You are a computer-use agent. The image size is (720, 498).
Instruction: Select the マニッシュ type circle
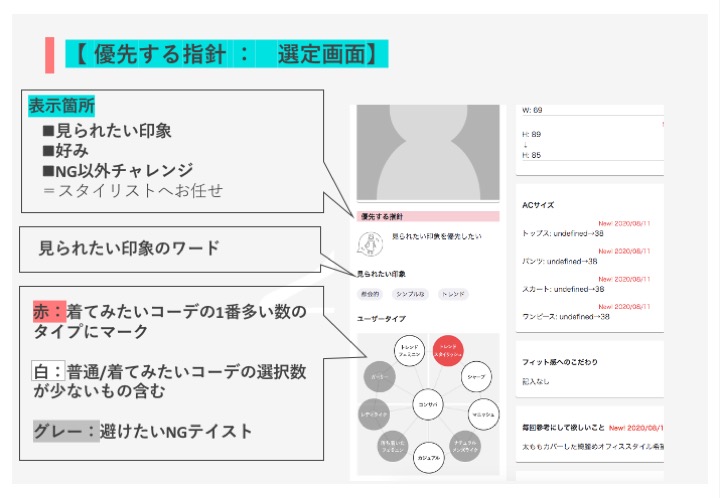click(x=482, y=413)
